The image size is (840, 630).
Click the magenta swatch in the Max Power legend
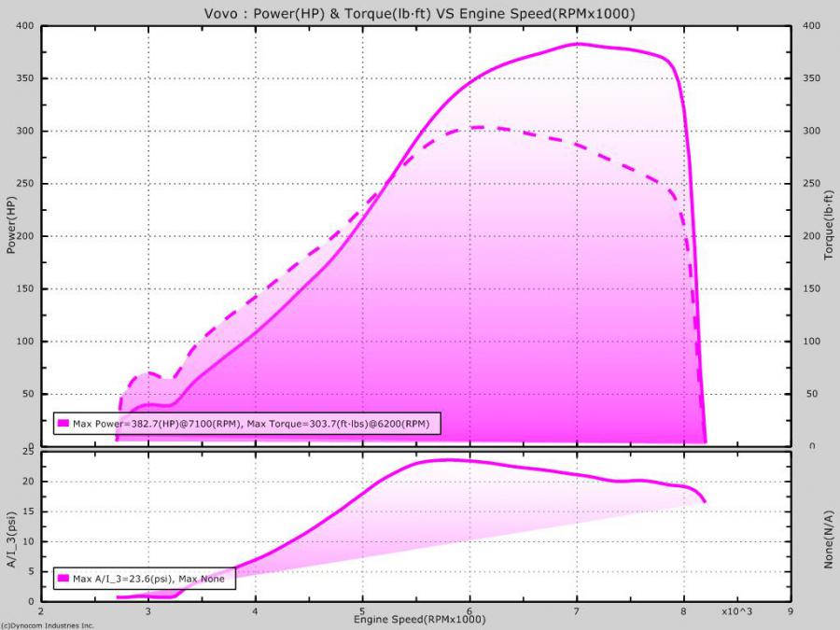click(x=63, y=424)
